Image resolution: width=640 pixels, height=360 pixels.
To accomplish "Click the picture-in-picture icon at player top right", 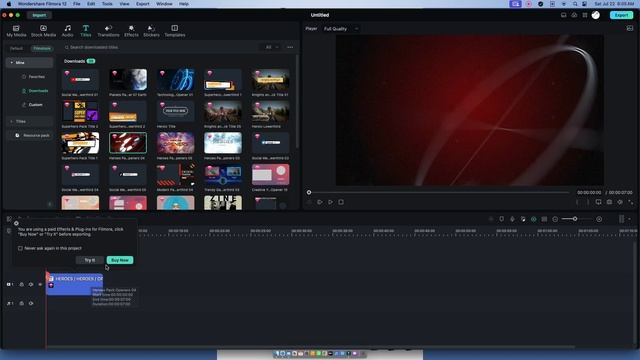I will tap(630, 28).
